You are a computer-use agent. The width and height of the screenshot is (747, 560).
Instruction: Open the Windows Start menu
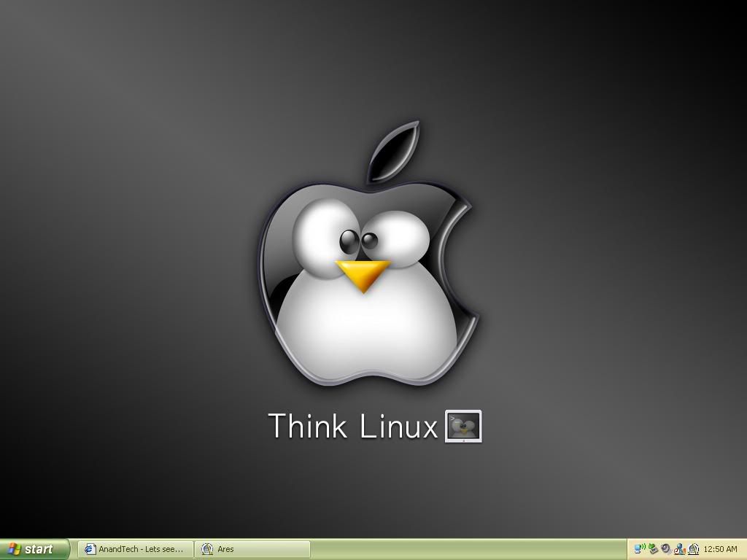pyautogui.click(x=34, y=549)
